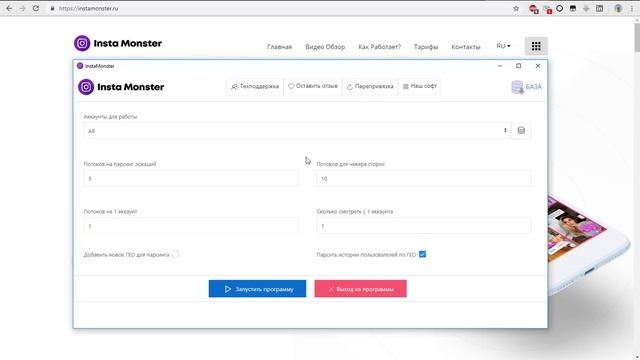This screenshot has width=640, height=360.
Task: Click the red extension icon in browser toolbar
Action: (x=533, y=9)
